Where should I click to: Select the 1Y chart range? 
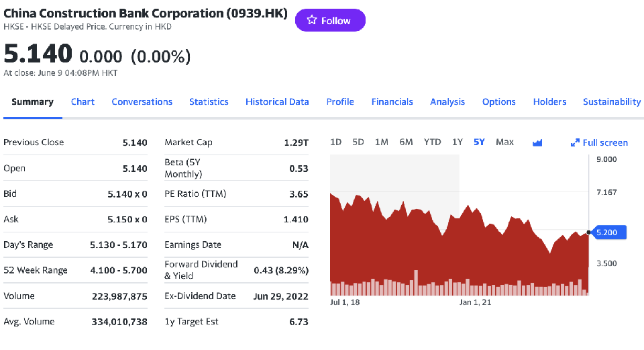tap(458, 142)
